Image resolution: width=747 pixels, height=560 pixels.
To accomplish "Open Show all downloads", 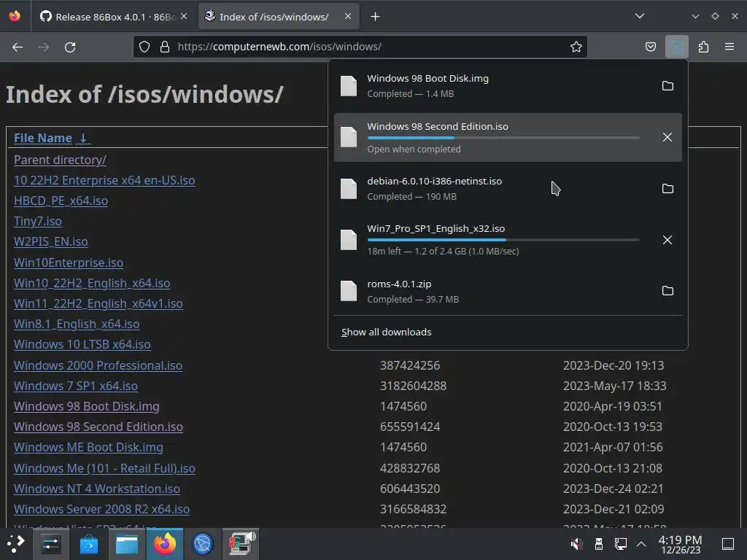I will point(387,332).
